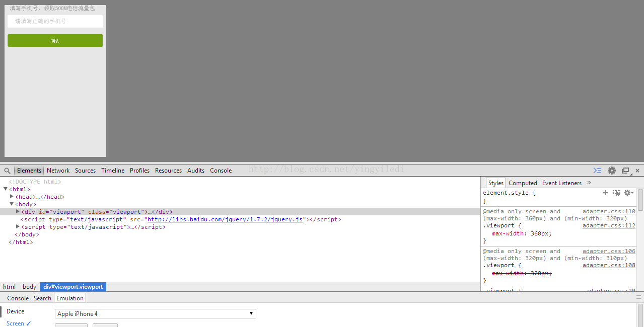Click the magnifier inspect element icon

point(7,171)
